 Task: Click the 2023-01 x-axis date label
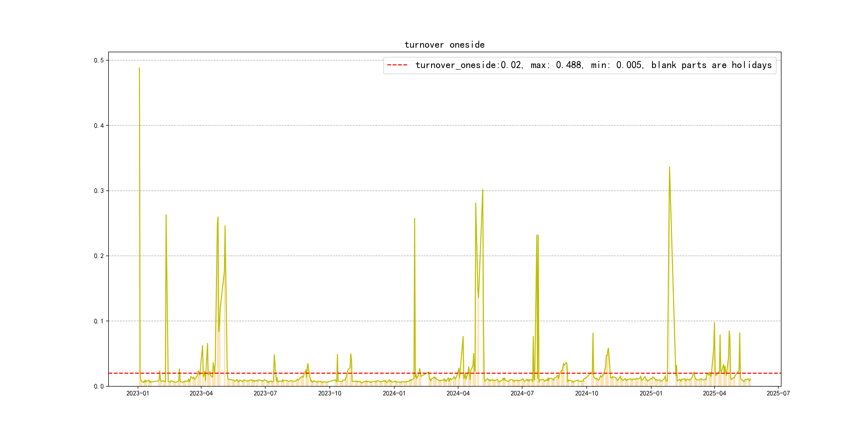(137, 393)
